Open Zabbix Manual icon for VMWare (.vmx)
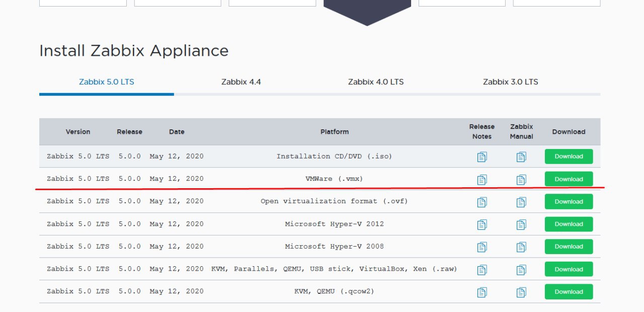Viewport: 644px width, 312px height. 521,180
